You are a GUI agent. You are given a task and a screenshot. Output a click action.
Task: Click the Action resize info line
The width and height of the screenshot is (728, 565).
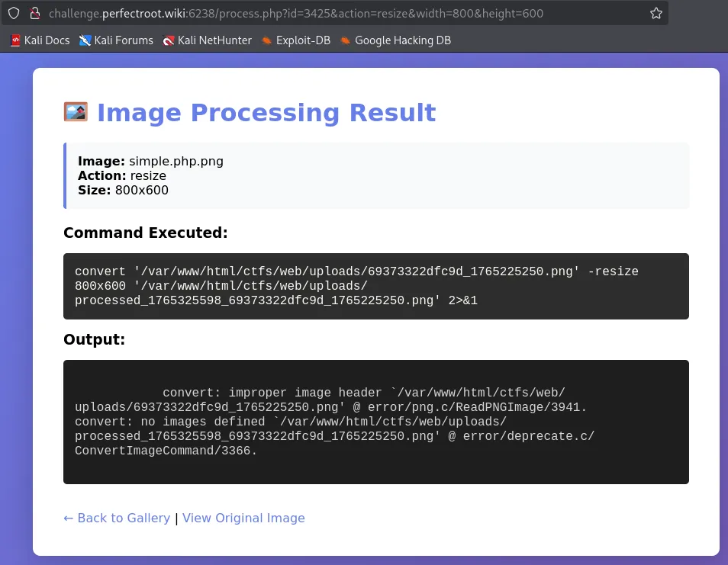tap(122, 176)
